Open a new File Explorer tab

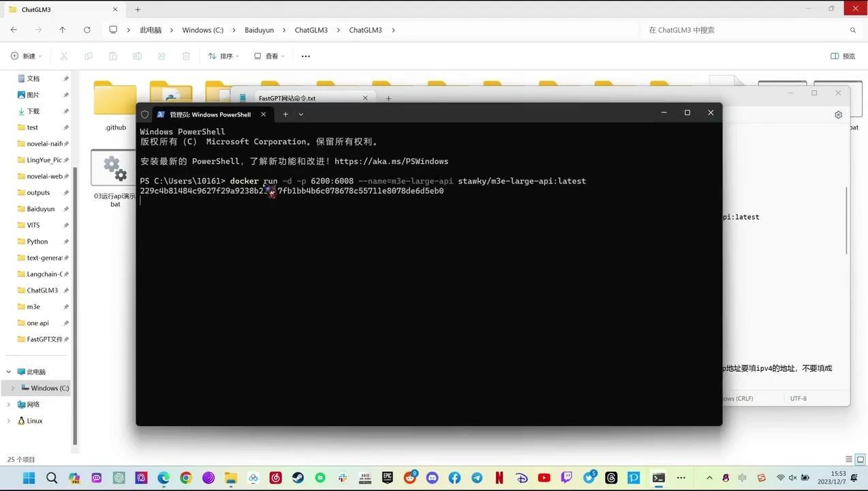[138, 10]
